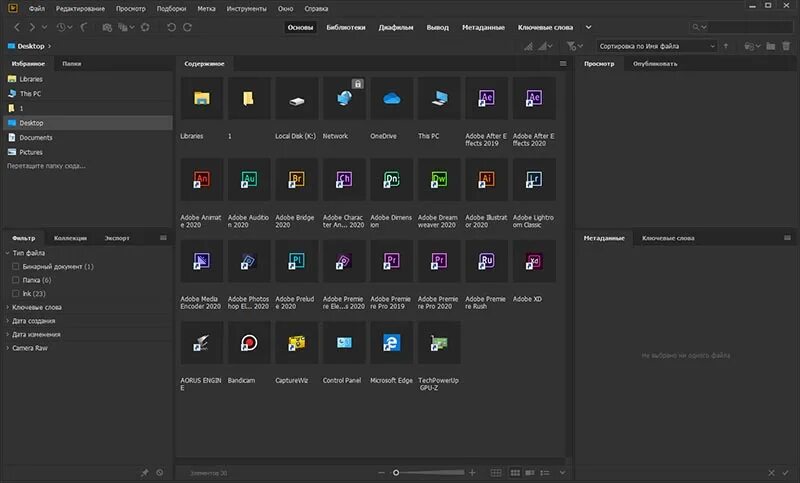Open in Camera Raw aperture icon
Image resolution: width=800 pixels, height=483 pixels.
145,27
